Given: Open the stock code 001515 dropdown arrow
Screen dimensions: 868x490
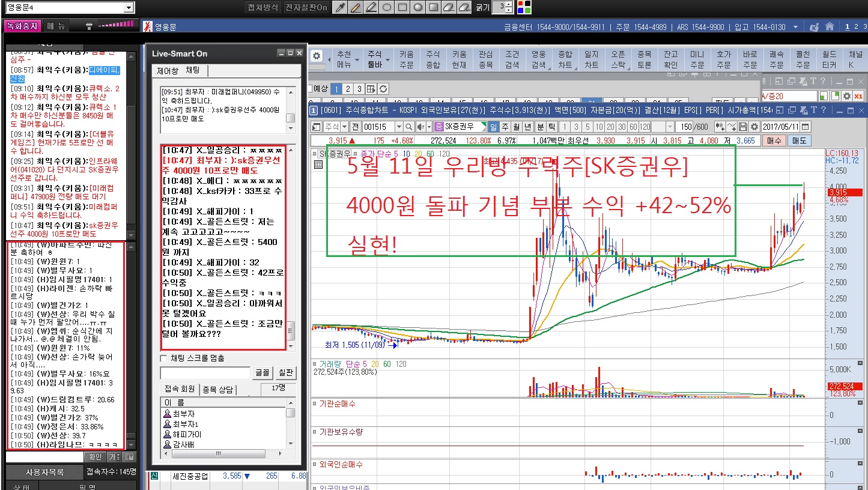Looking at the screenshot, I should 398,127.
